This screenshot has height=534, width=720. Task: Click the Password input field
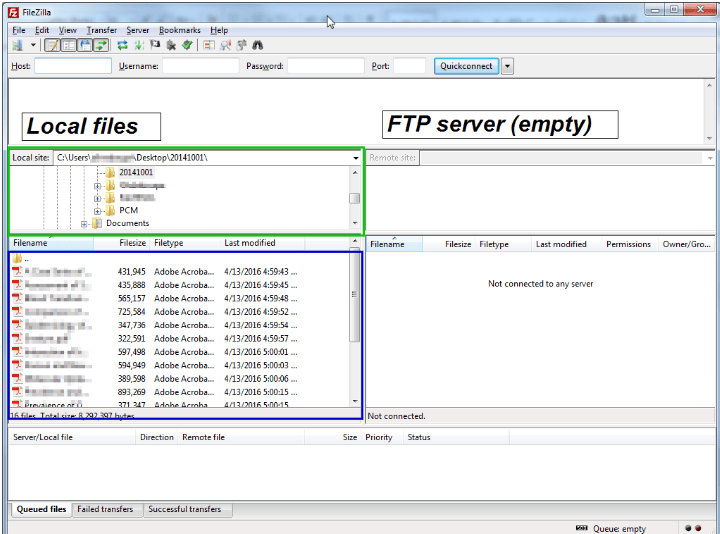326,66
